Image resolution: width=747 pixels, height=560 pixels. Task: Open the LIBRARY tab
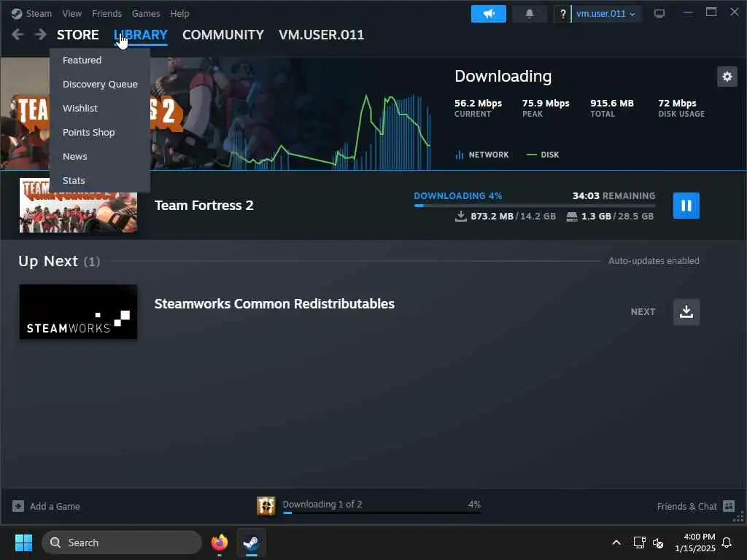click(141, 35)
